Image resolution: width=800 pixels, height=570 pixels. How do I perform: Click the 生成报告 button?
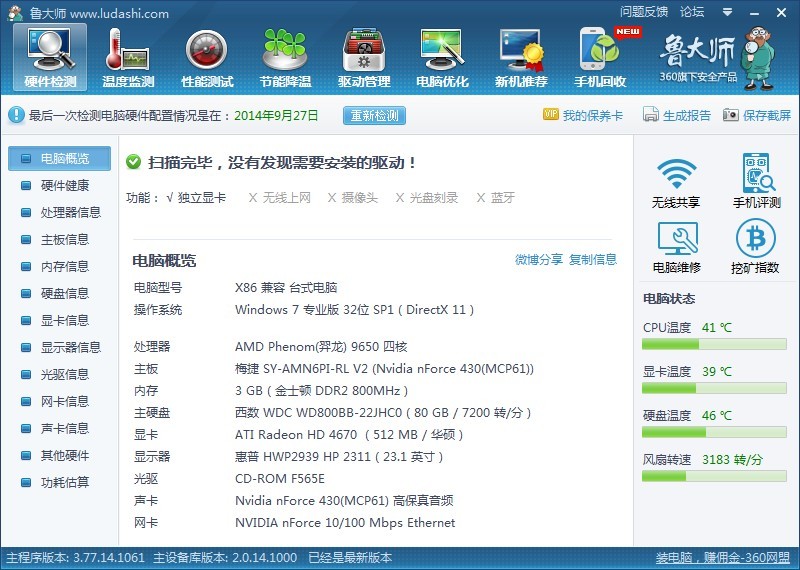(x=677, y=115)
